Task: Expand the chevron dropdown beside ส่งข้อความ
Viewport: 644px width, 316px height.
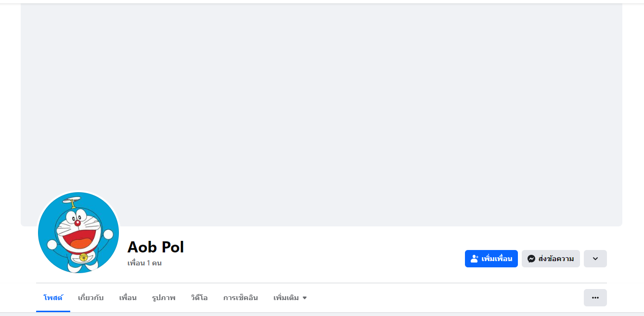Action: tap(595, 259)
